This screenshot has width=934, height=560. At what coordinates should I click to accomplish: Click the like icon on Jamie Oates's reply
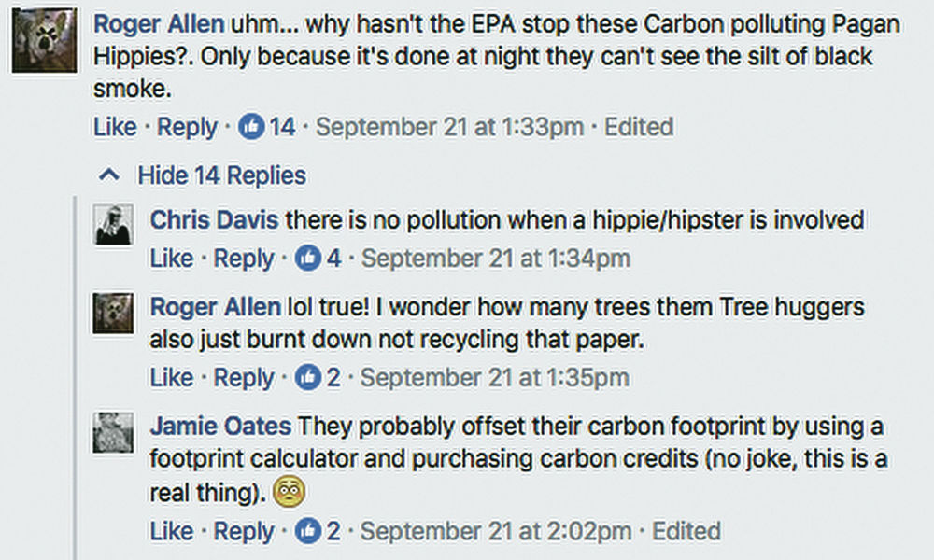pos(308,531)
